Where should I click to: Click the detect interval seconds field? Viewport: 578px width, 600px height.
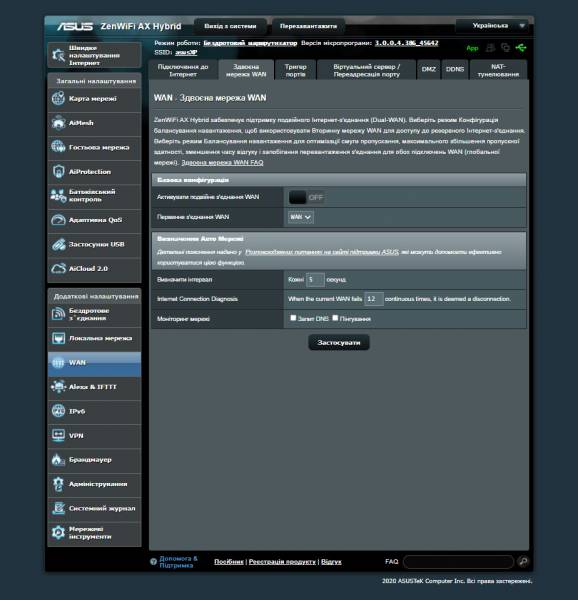tap(315, 280)
